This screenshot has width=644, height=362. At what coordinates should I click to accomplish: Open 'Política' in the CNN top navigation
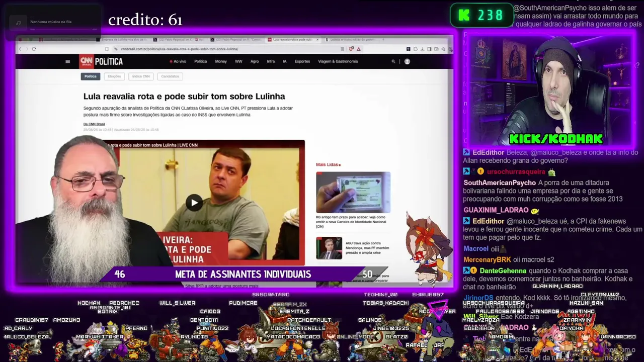[x=200, y=61]
